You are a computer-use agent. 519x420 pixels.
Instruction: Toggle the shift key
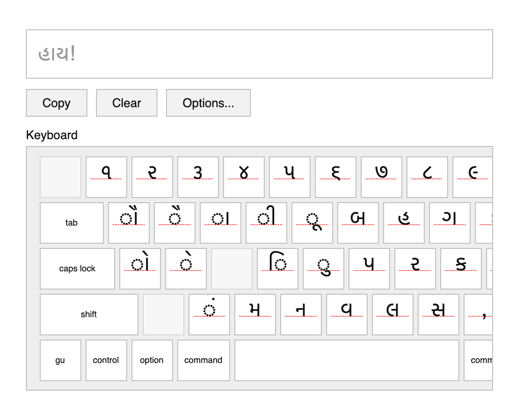click(x=89, y=315)
